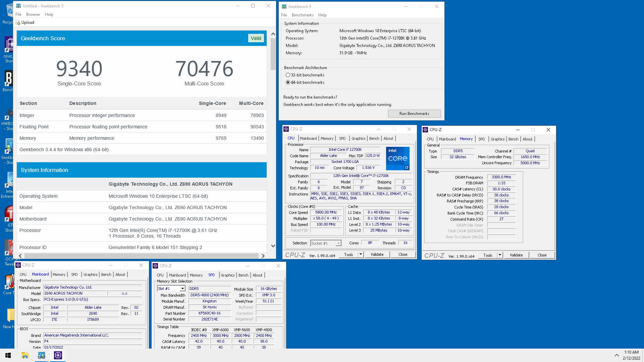Click the Core Speed 5800.00 MHz field
Screen dimensions: 644x362
[x=326, y=213]
